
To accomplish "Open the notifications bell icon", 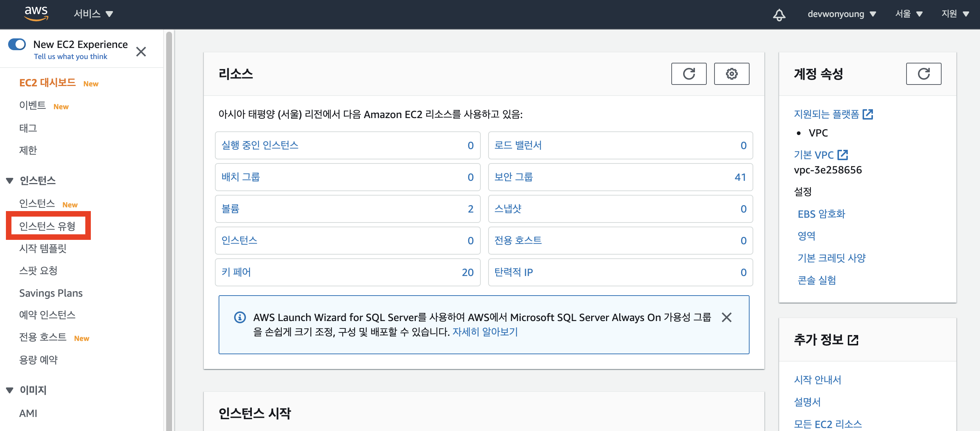I will pos(779,14).
